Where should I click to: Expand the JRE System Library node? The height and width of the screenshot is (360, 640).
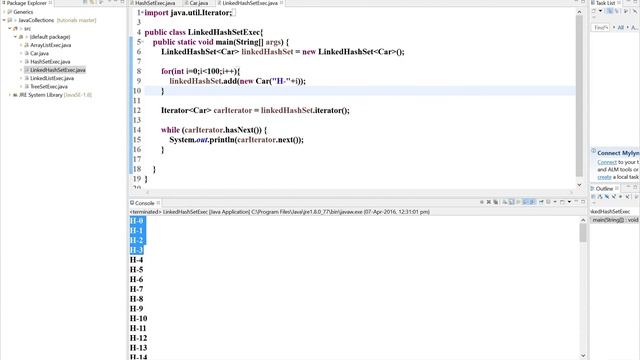[10, 95]
